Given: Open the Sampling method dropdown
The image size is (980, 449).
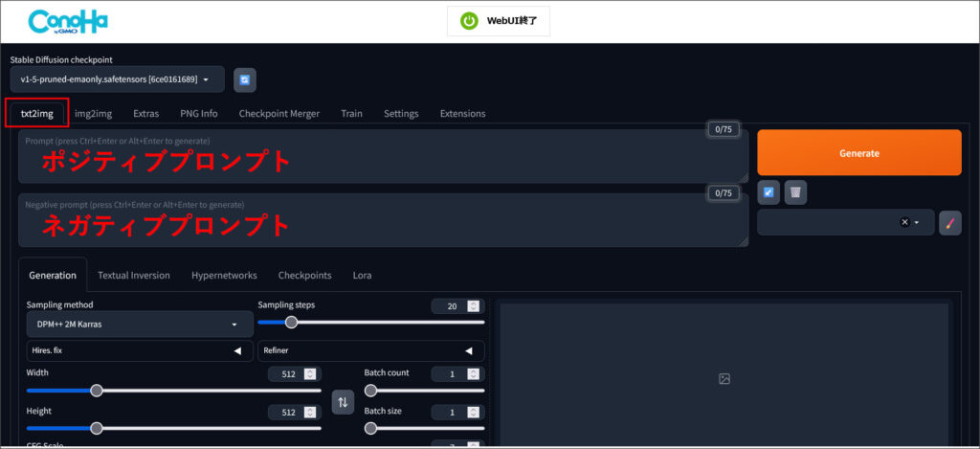Looking at the screenshot, I should click(x=140, y=325).
